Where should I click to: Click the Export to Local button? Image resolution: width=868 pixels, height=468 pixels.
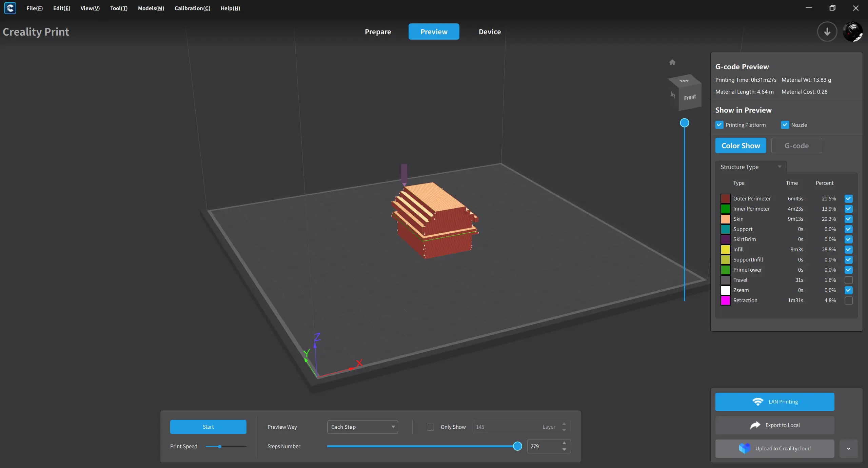point(775,425)
